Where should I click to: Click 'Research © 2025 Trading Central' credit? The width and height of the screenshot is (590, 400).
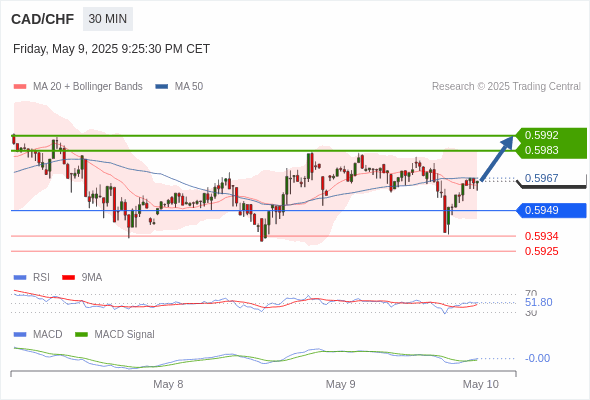pyautogui.click(x=506, y=87)
